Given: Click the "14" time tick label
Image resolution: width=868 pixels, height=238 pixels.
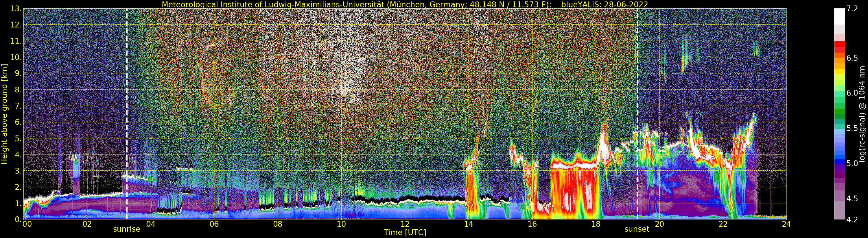Looking at the screenshot, I should tap(468, 224).
